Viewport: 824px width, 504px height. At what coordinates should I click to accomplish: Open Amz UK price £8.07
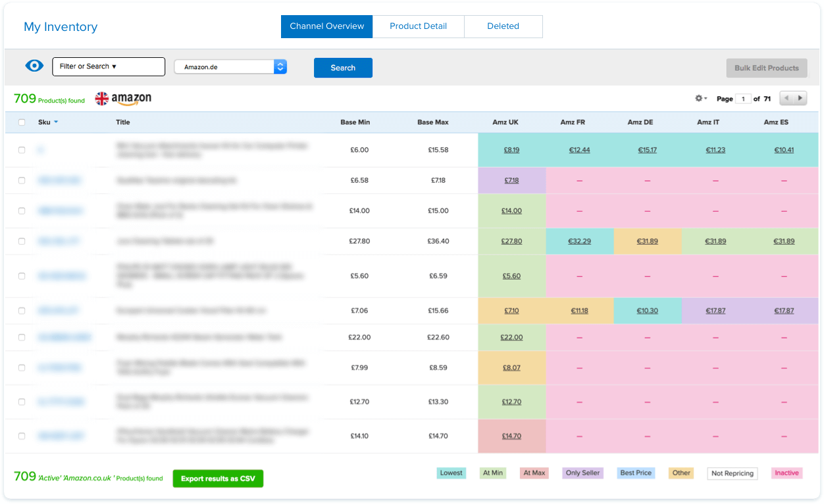[x=511, y=368]
